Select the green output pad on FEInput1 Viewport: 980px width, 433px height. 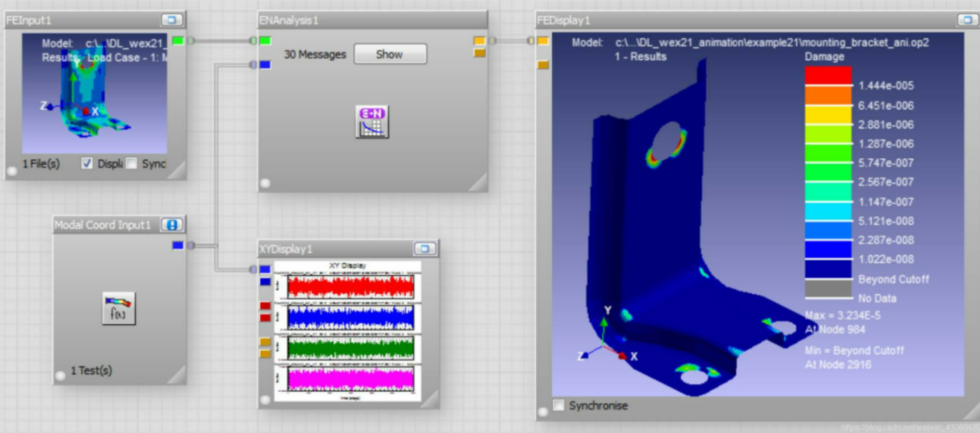(178, 41)
